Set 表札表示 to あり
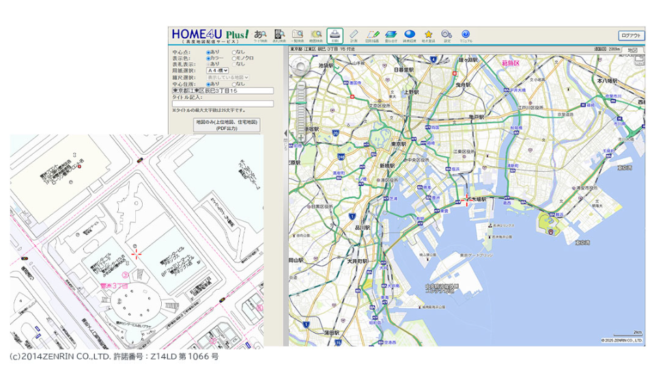Viewport: 650px width, 386px height. pyautogui.click(x=209, y=64)
